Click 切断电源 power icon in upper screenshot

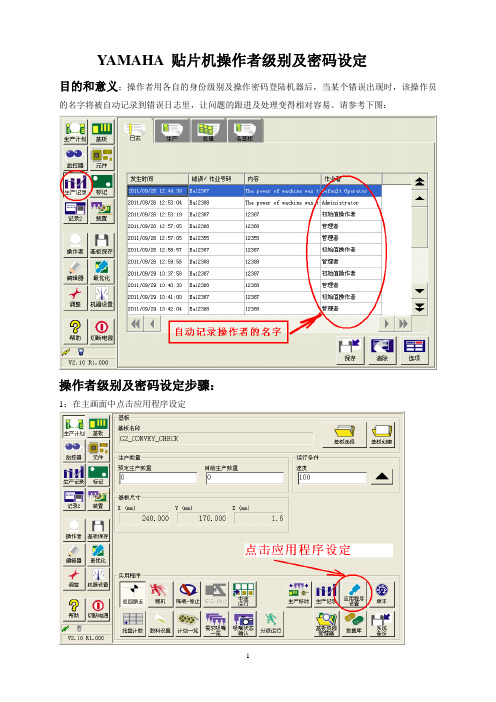pyautogui.click(x=102, y=331)
